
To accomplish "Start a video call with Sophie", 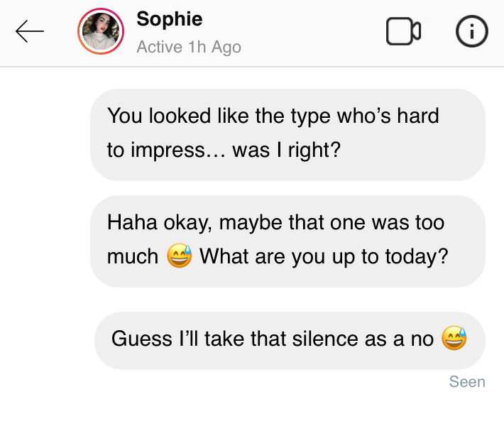I will click(403, 31).
